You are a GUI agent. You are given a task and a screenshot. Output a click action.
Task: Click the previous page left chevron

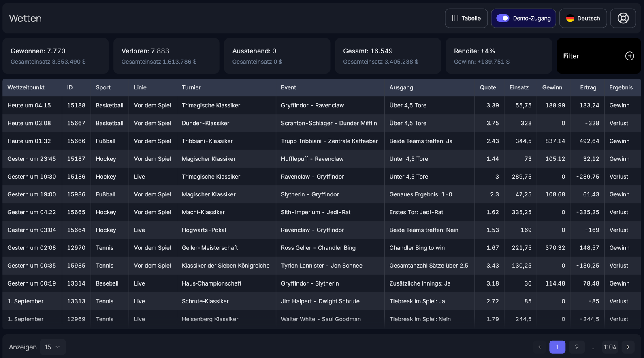click(x=540, y=347)
